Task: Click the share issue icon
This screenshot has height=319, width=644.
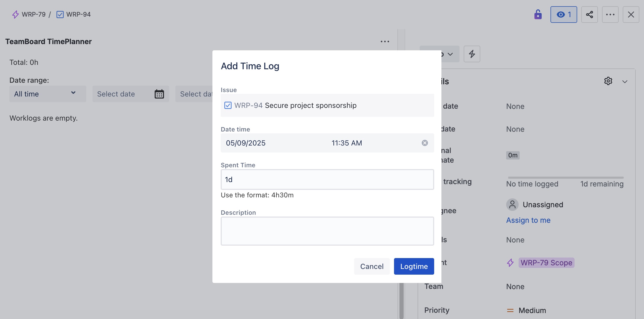Action: [x=589, y=15]
